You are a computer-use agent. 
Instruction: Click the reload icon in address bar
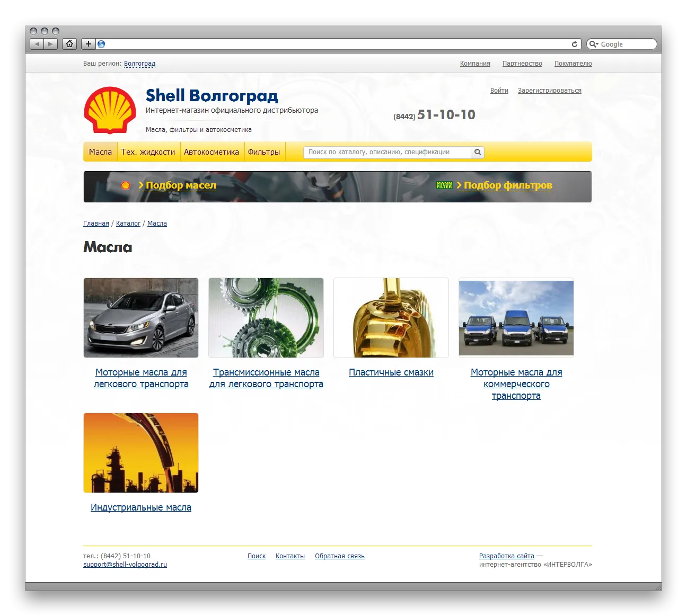point(574,44)
